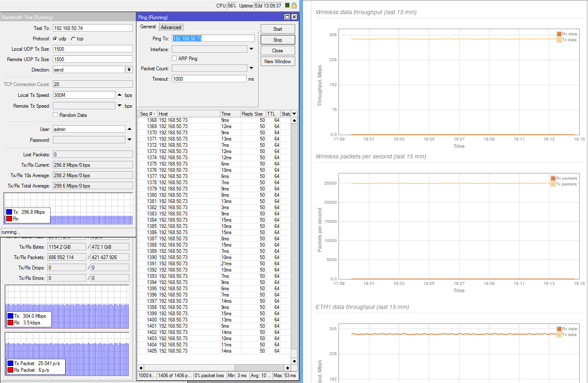The image size is (588, 383).
Task: Switch to the Advanced tab
Action: click(171, 27)
